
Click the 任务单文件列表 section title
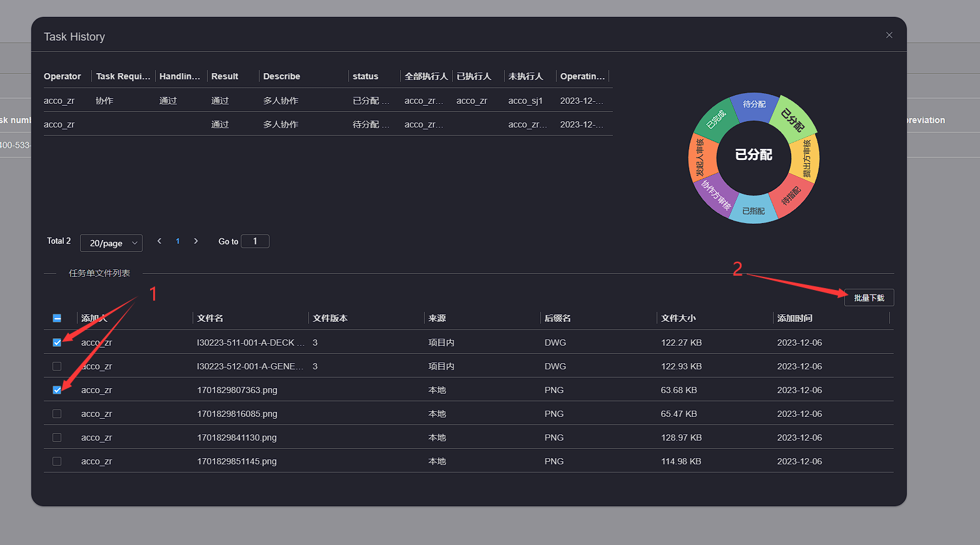pyautogui.click(x=99, y=273)
